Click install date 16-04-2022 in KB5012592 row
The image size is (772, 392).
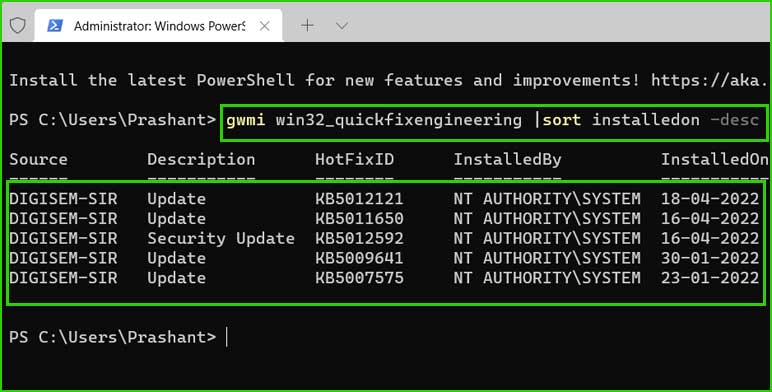pos(709,238)
